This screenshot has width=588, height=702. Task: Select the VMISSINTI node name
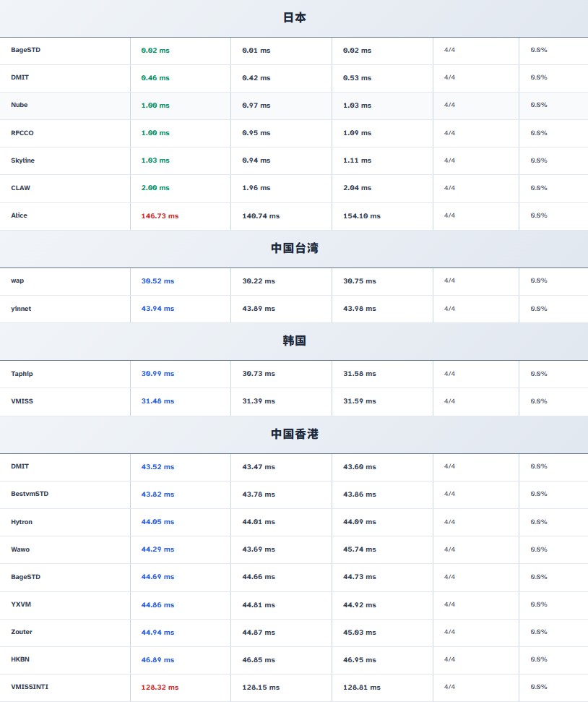(x=30, y=687)
